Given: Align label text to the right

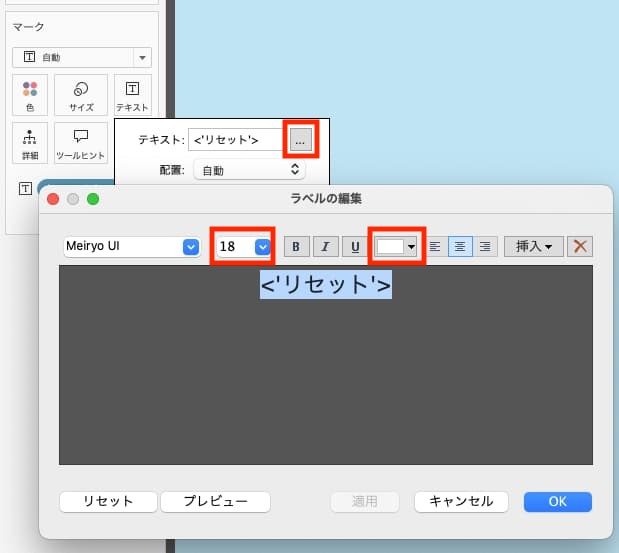Looking at the screenshot, I should [x=485, y=246].
